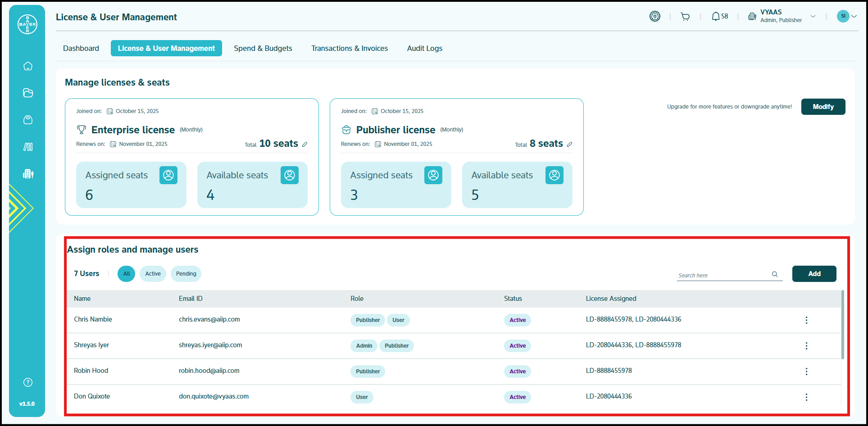Expand the VYAAS organization dropdown
The height and width of the screenshot is (426, 868).
(x=813, y=16)
